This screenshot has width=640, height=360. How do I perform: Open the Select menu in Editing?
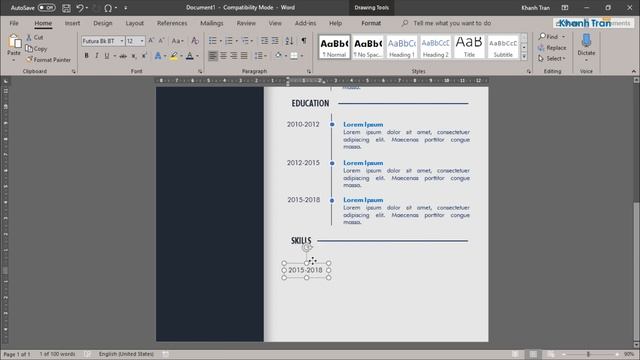pyautogui.click(x=552, y=59)
